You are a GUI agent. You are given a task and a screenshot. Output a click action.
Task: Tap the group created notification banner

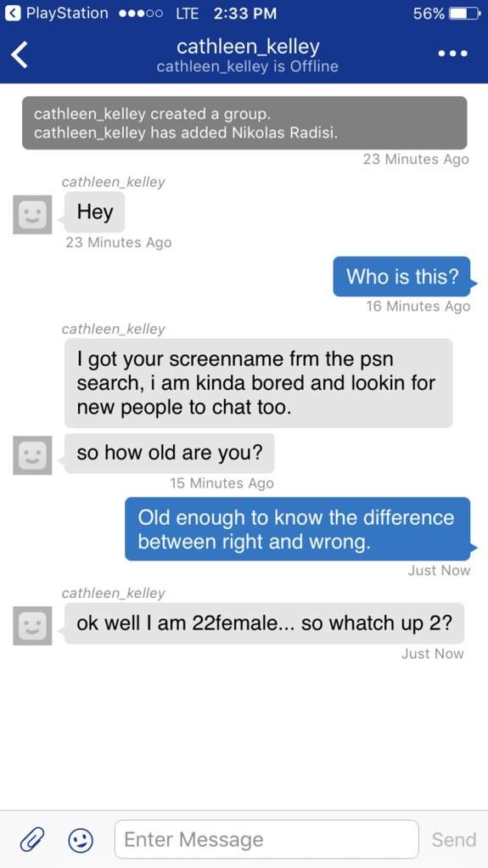click(244, 123)
